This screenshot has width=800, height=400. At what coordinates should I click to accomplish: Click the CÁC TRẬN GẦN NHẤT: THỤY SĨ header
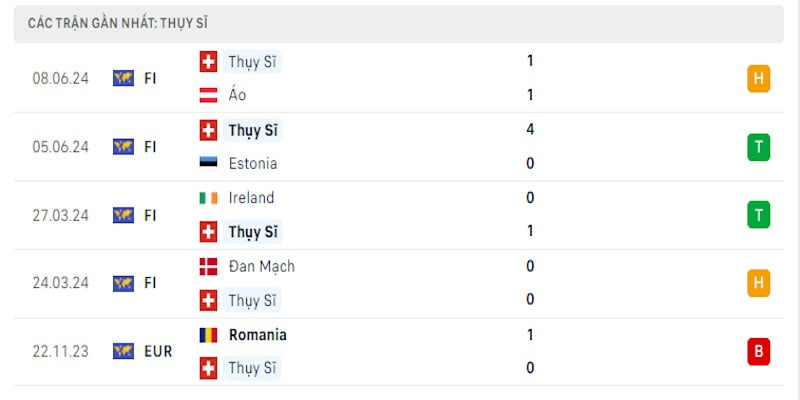tap(118, 23)
